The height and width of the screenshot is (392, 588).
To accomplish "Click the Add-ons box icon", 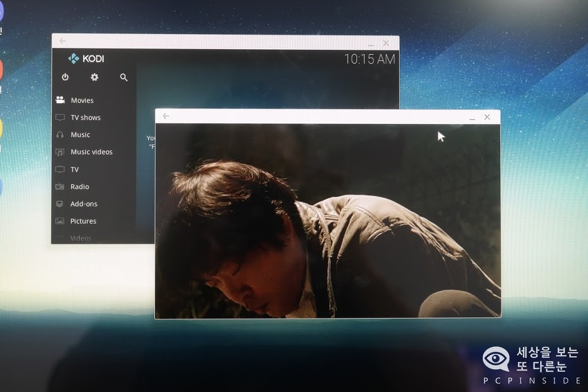I will [x=59, y=204].
